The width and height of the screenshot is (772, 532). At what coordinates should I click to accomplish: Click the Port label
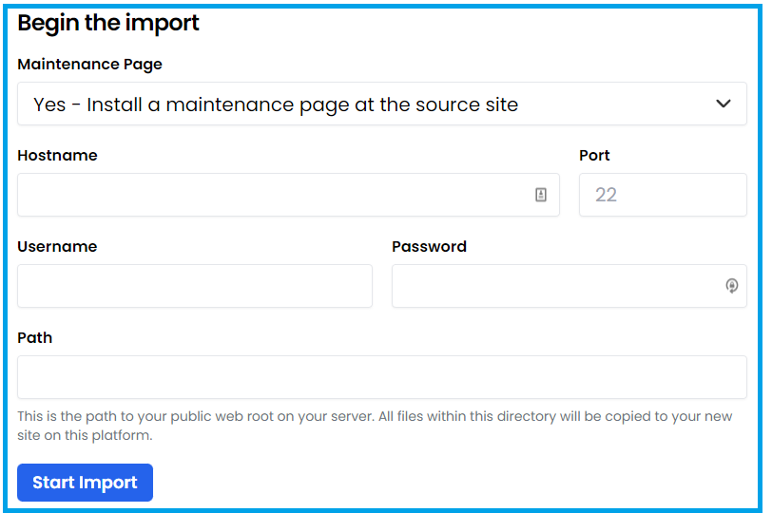click(x=594, y=156)
